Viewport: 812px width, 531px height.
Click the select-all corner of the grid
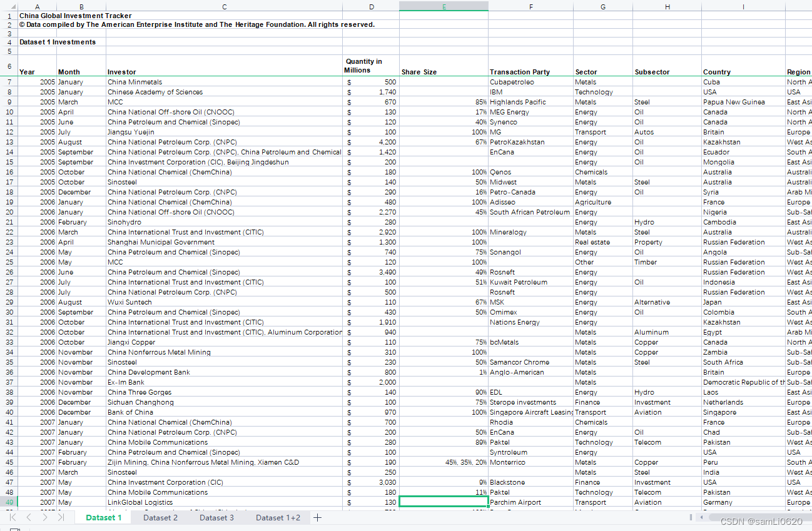click(9, 6)
